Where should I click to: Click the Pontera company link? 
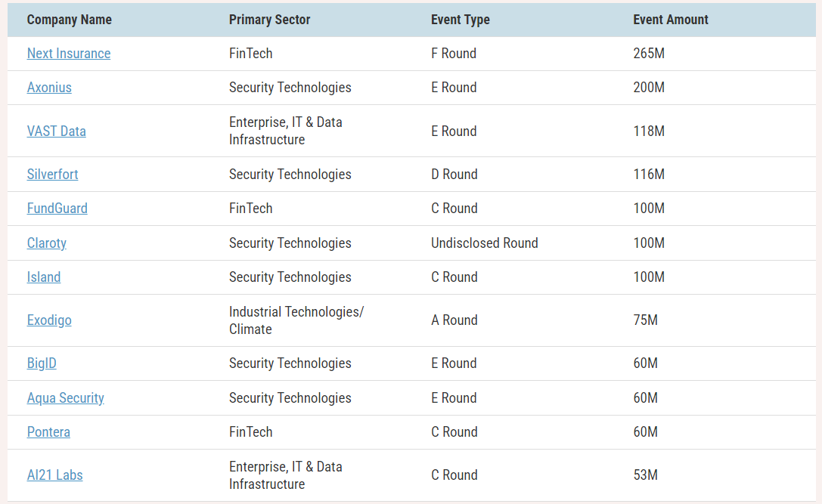[48, 432]
